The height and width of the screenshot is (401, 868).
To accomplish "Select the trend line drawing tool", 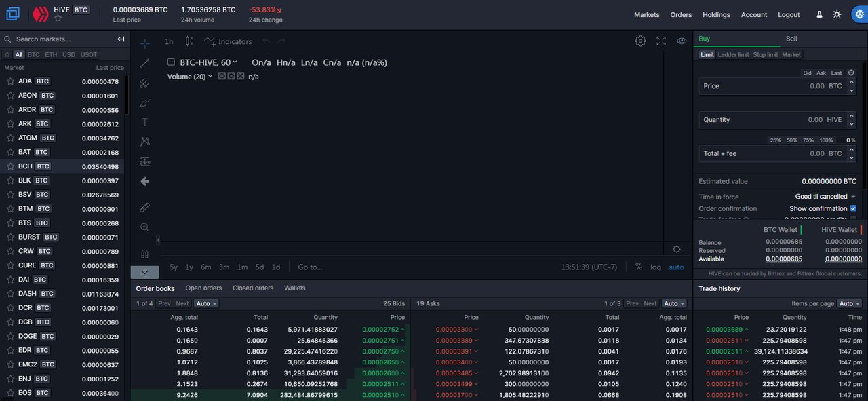I will click(x=144, y=63).
